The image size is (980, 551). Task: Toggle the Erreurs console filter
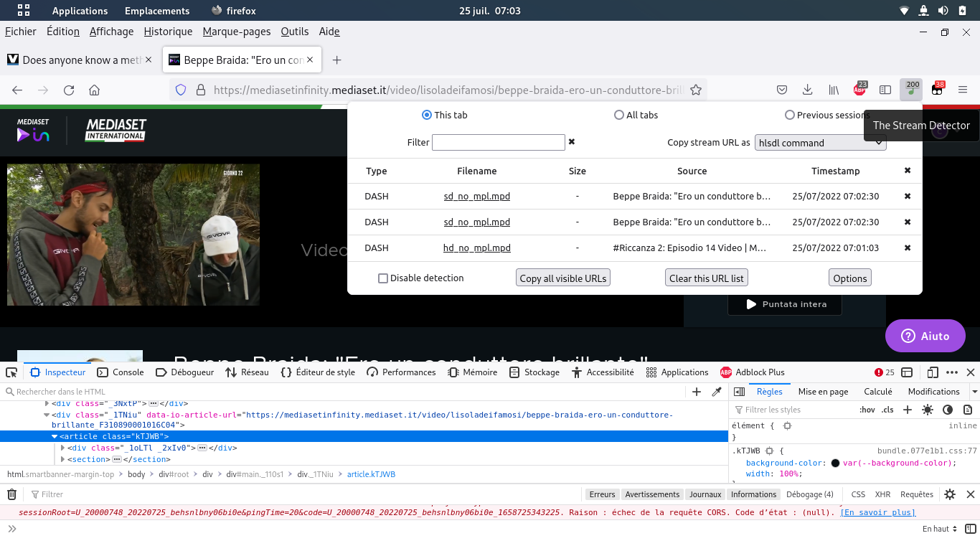(x=603, y=494)
